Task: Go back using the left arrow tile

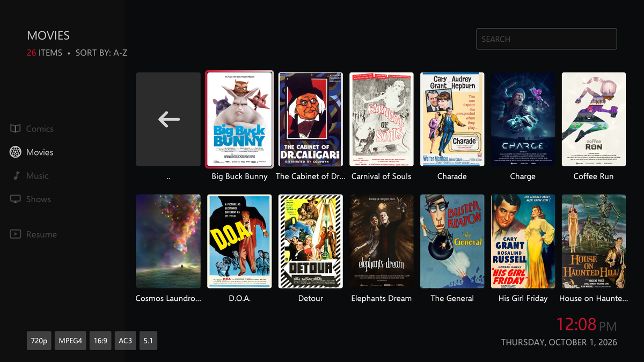Action: [x=169, y=120]
